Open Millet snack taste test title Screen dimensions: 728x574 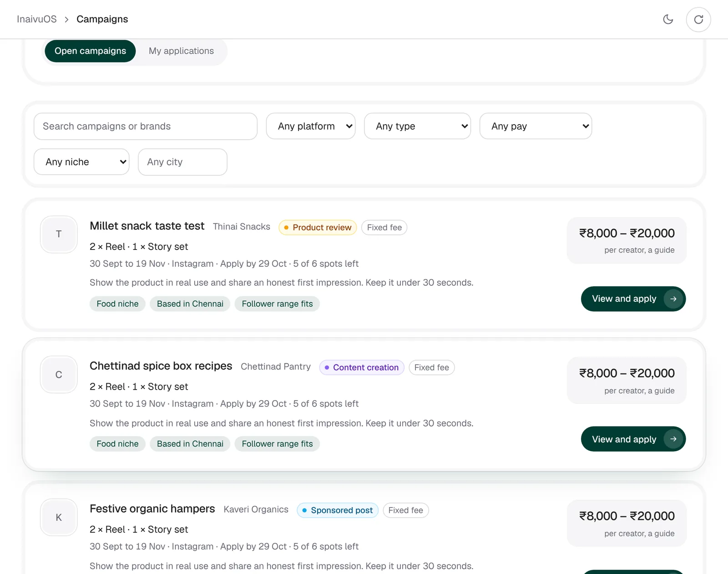tap(147, 226)
